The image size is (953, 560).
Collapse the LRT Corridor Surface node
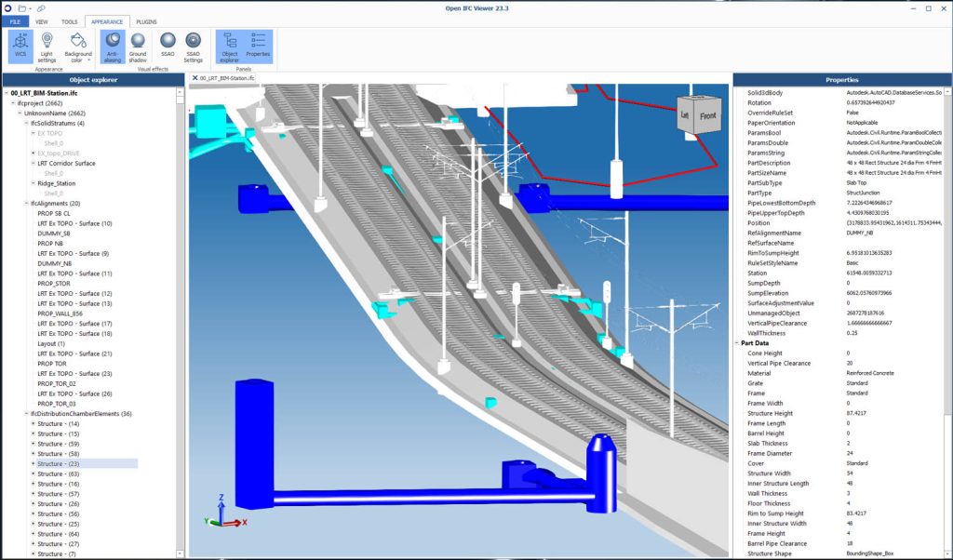(x=34, y=164)
